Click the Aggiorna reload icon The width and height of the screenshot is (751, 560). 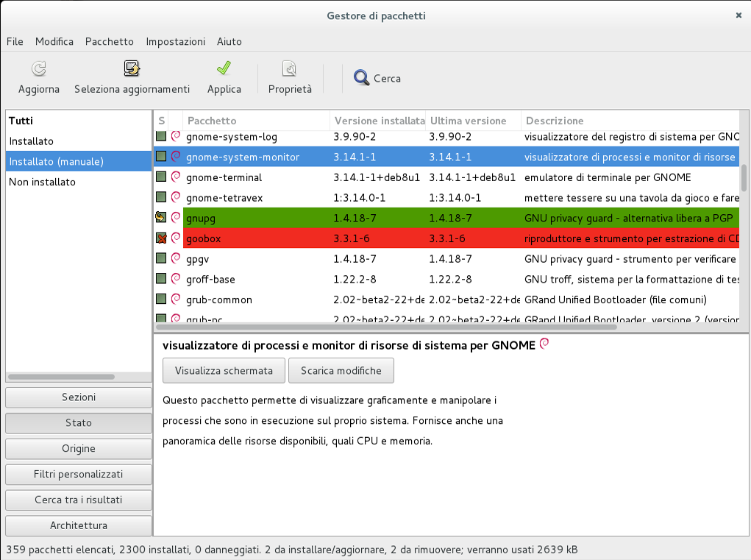pyautogui.click(x=39, y=69)
